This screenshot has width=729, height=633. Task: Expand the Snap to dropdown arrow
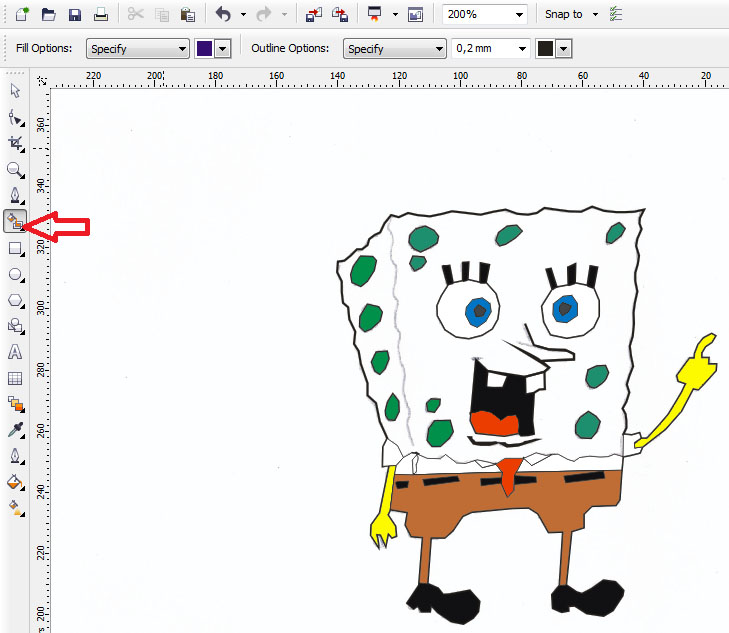595,14
